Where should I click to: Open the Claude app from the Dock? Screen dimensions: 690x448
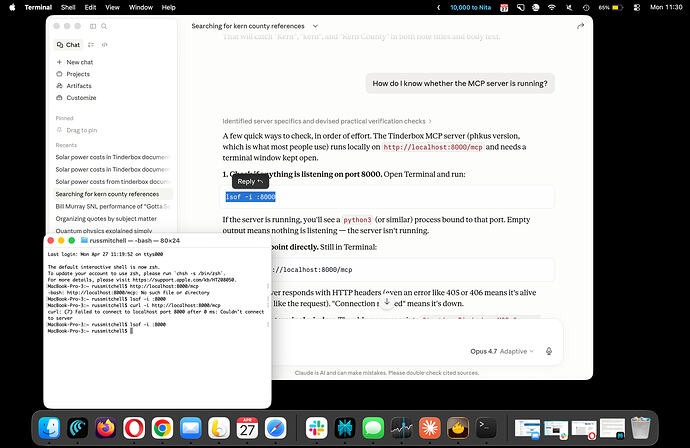click(429, 428)
